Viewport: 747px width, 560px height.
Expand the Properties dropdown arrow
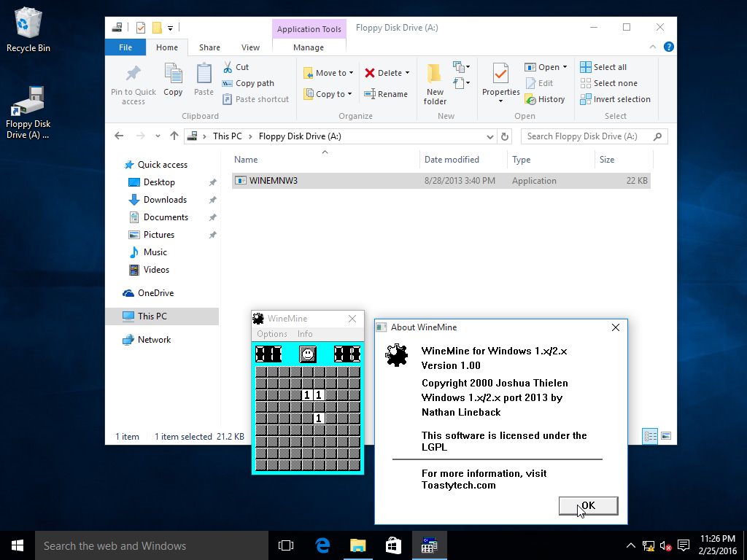click(500, 101)
